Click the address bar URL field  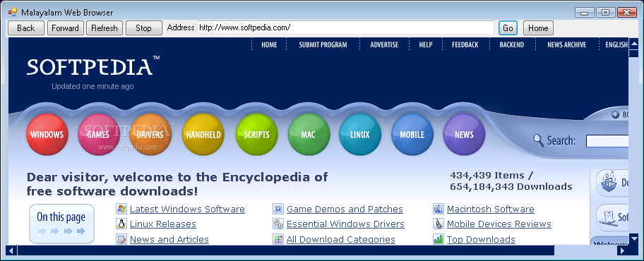(345, 28)
